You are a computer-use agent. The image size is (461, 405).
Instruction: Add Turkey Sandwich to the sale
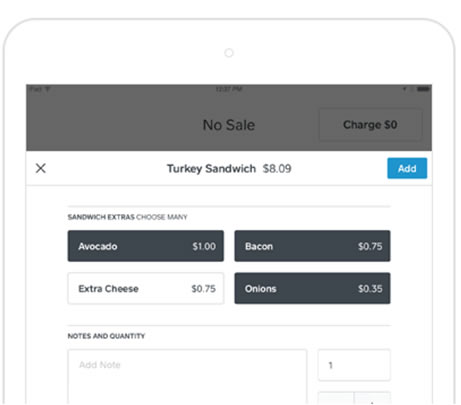click(x=407, y=168)
